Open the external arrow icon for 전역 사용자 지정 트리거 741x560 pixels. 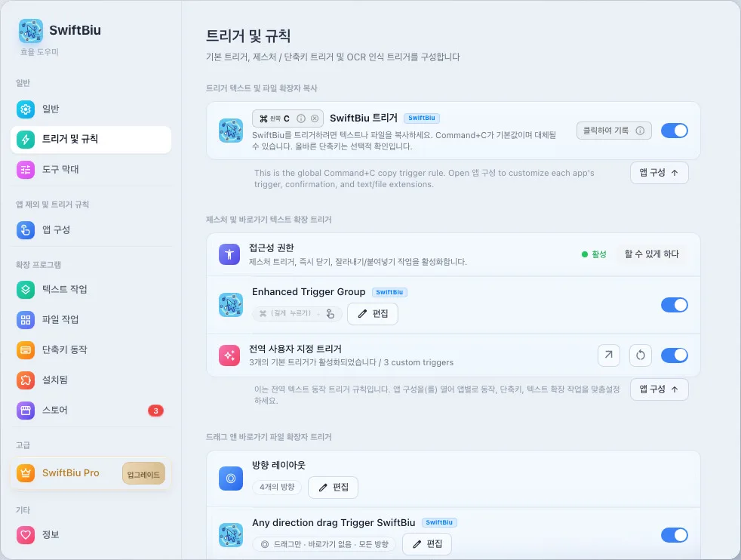(609, 355)
